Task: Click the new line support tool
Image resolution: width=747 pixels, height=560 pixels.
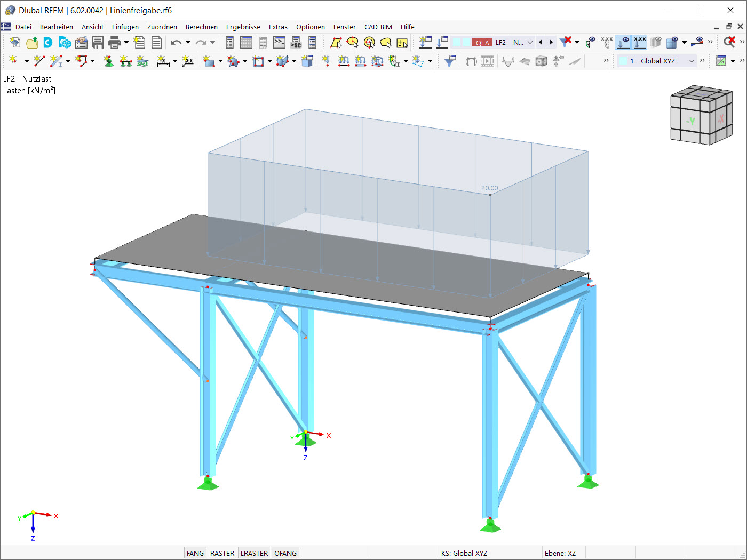Action: coord(126,61)
